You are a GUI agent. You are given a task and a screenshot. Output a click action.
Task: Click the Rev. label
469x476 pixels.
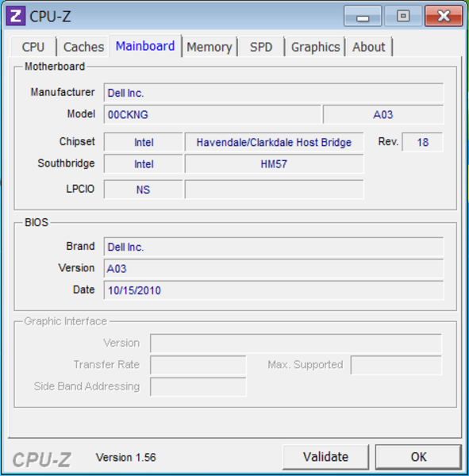[388, 141]
